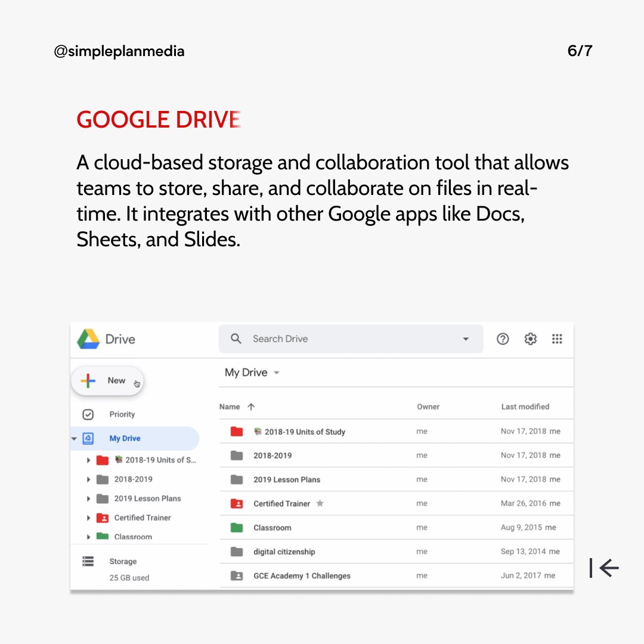
Task: Select the 2019 Lesson Plans file row
Action: coord(397,479)
